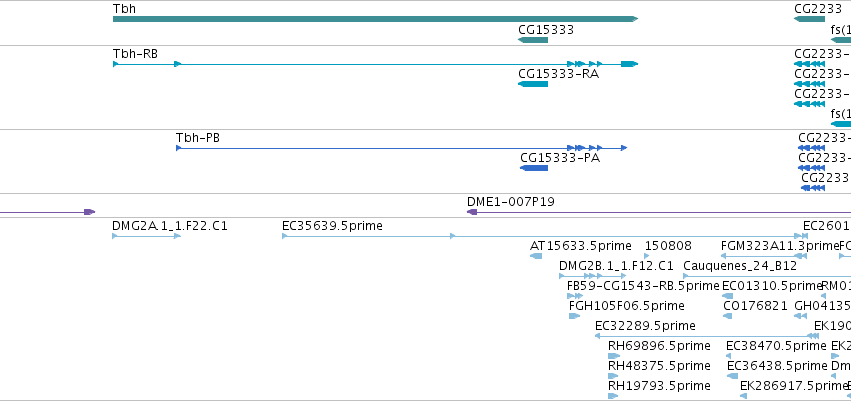851x401 pixels.
Task: Select the Tbh-RB transcript line
Action: click(x=375, y=64)
